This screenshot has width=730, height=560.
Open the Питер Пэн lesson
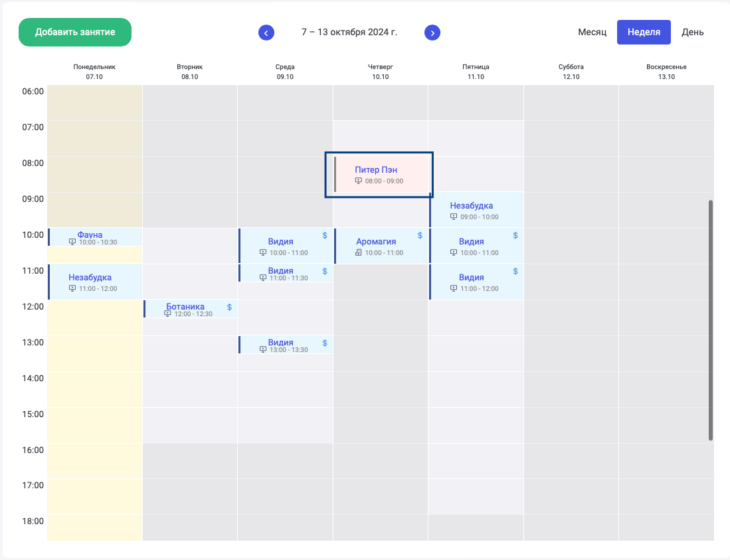point(376,170)
